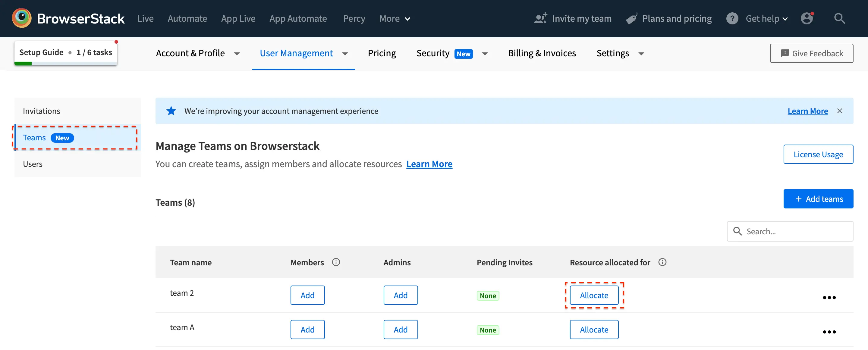Click the Members column info icon
Image resolution: width=868 pixels, height=350 pixels.
[x=336, y=262]
